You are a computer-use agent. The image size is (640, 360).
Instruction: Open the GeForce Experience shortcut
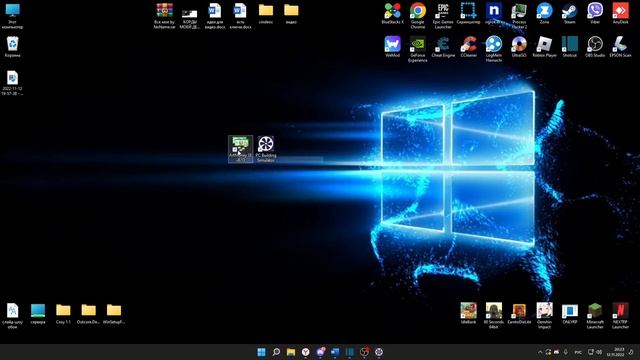point(418,49)
